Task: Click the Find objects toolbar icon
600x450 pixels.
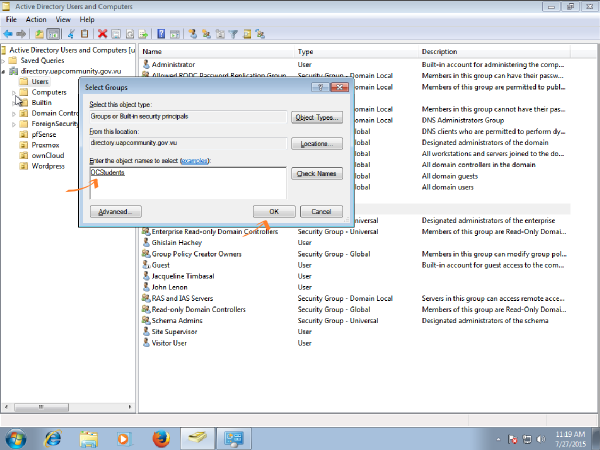Action: pos(247,34)
